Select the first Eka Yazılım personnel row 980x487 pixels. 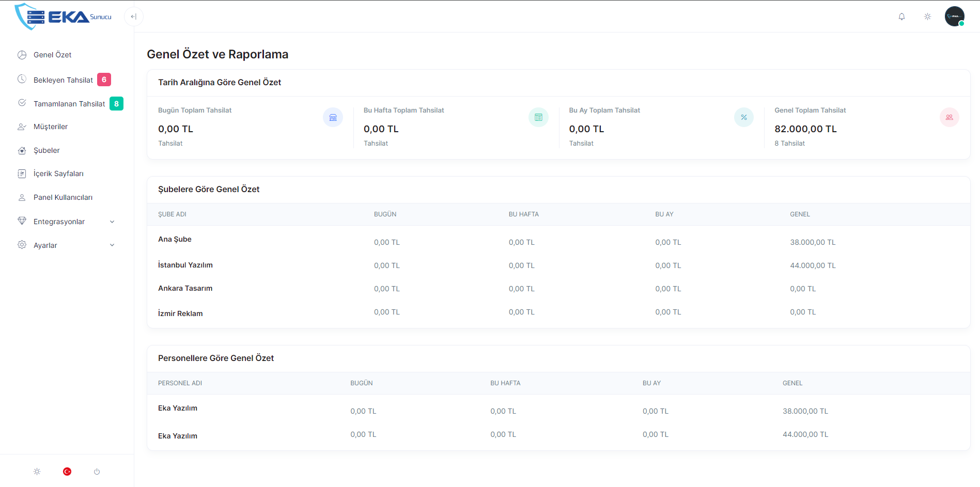tap(178, 408)
